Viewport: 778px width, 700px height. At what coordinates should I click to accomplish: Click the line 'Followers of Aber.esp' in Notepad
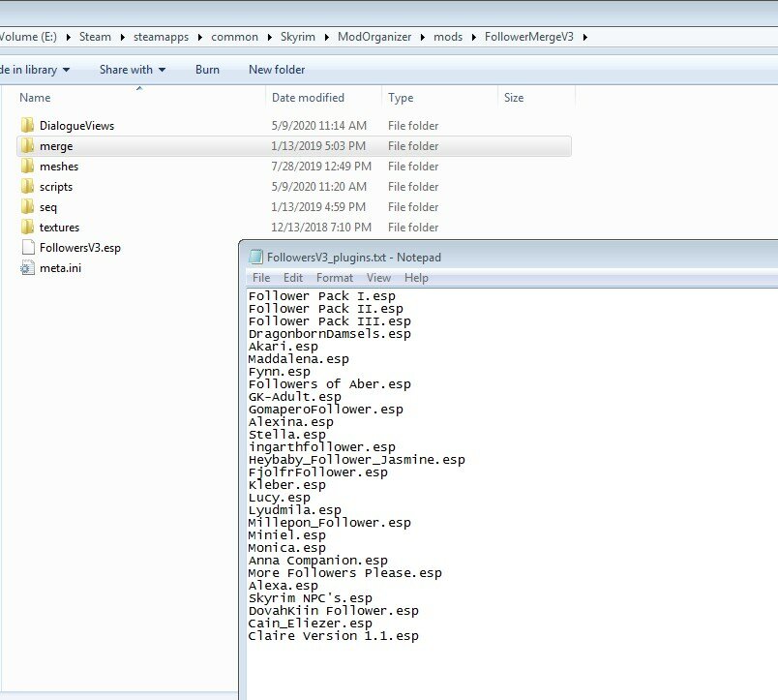coord(329,384)
